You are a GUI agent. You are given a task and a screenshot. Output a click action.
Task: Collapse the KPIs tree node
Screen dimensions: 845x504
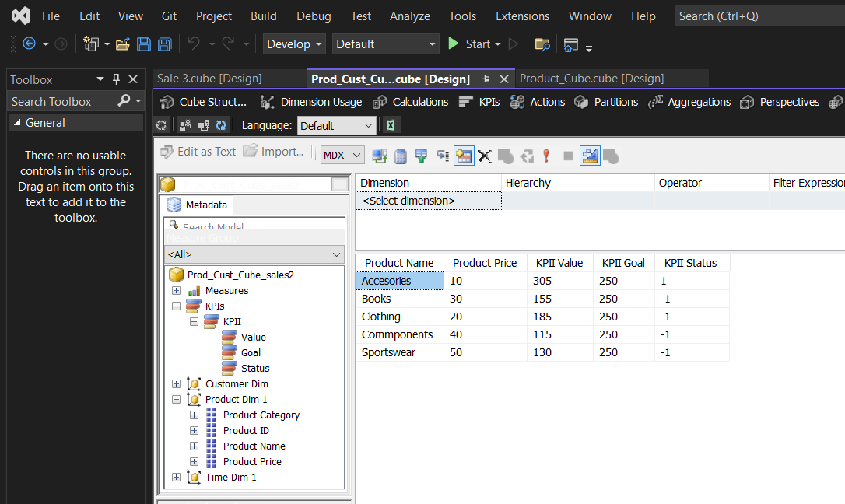click(x=176, y=306)
